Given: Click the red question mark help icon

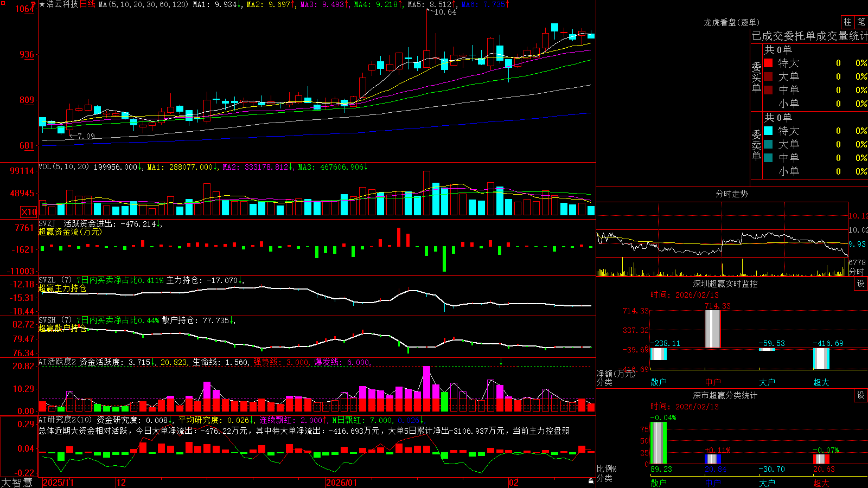Looking at the screenshot, I should pos(33,4).
